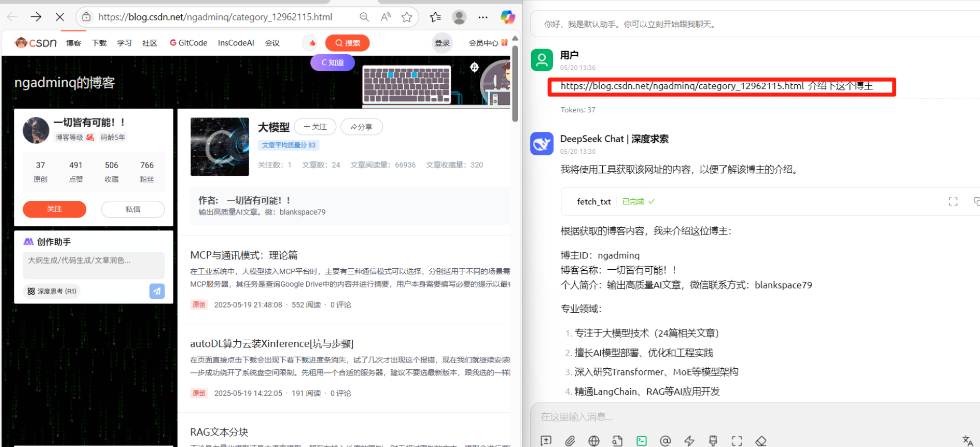Click the purple C知道 button
Screen dimensions: 980x447
pyautogui.click(x=332, y=62)
